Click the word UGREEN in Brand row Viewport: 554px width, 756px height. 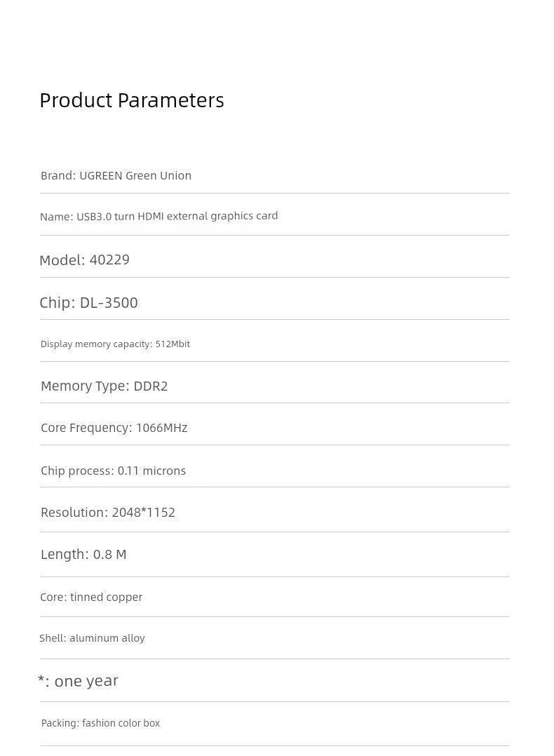(x=100, y=175)
